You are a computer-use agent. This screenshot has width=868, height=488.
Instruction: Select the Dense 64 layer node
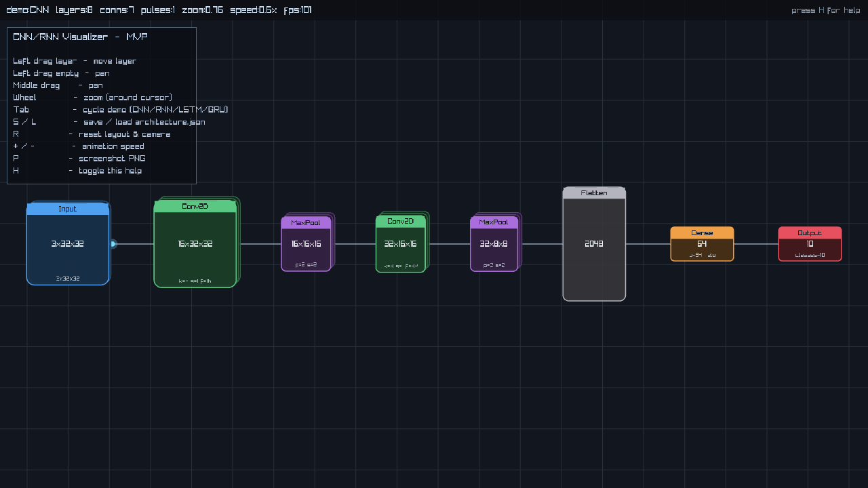point(702,244)
